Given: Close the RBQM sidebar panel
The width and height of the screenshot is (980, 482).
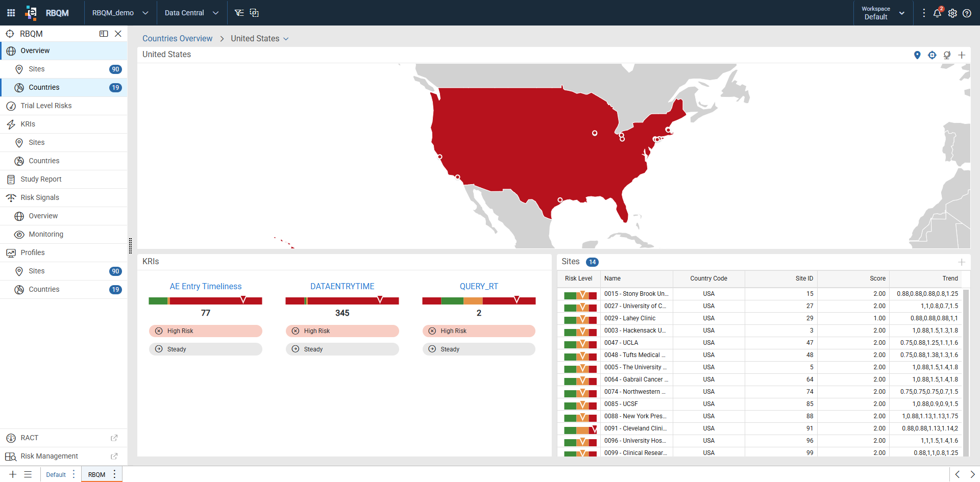Looking at the screenshot, I should pos(118,34).
